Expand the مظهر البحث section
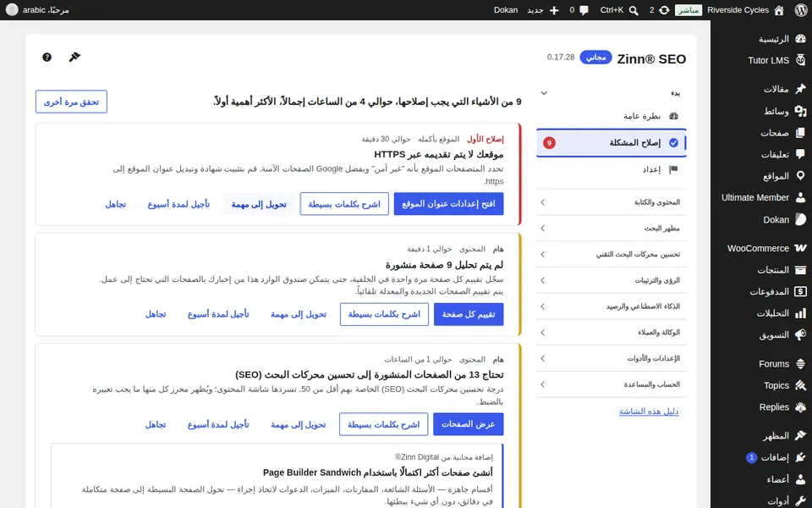 (x=612, y=228)
